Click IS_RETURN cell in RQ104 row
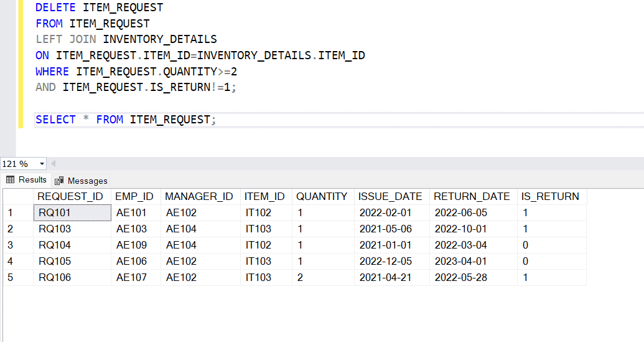644x342 pixels. 552,245
